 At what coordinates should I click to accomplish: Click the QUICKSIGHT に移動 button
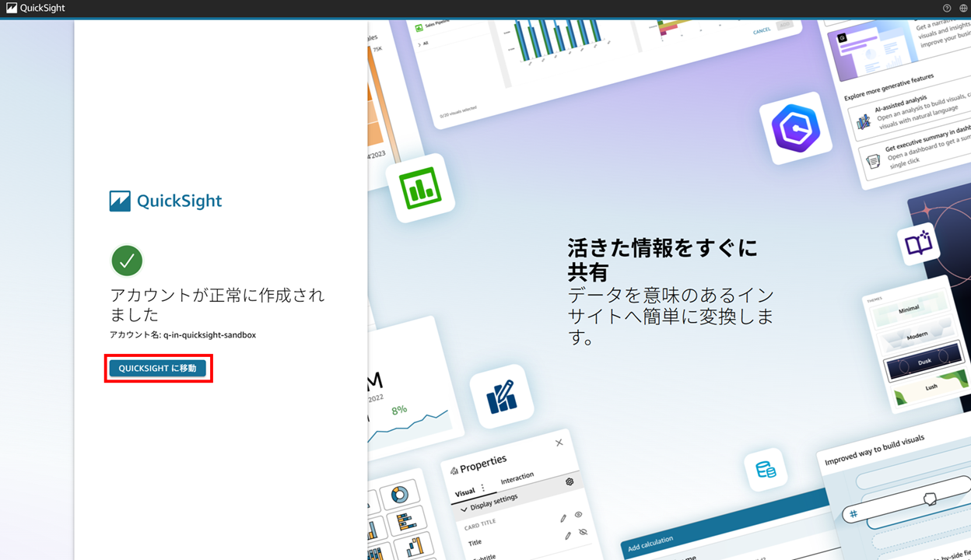pos(158,368)
